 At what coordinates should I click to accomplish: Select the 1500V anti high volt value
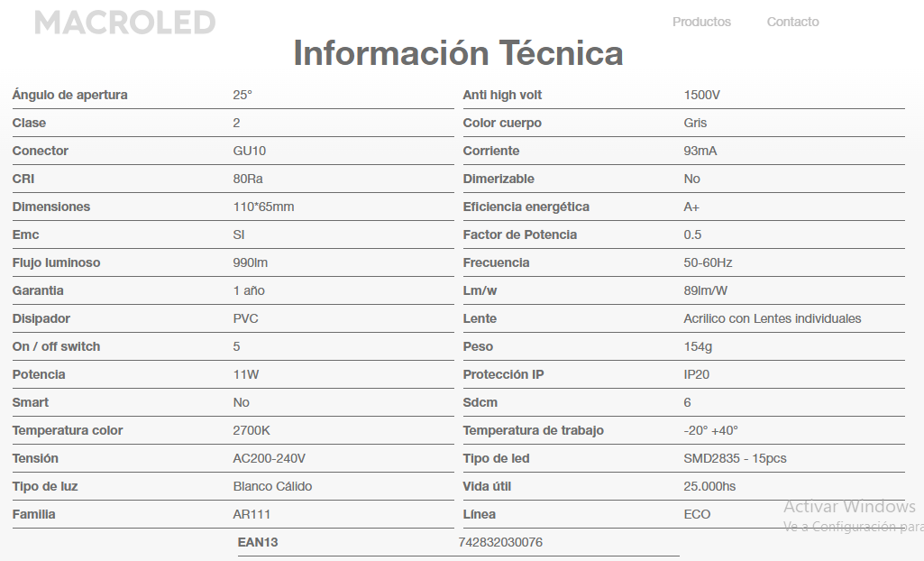pos(702,95)
